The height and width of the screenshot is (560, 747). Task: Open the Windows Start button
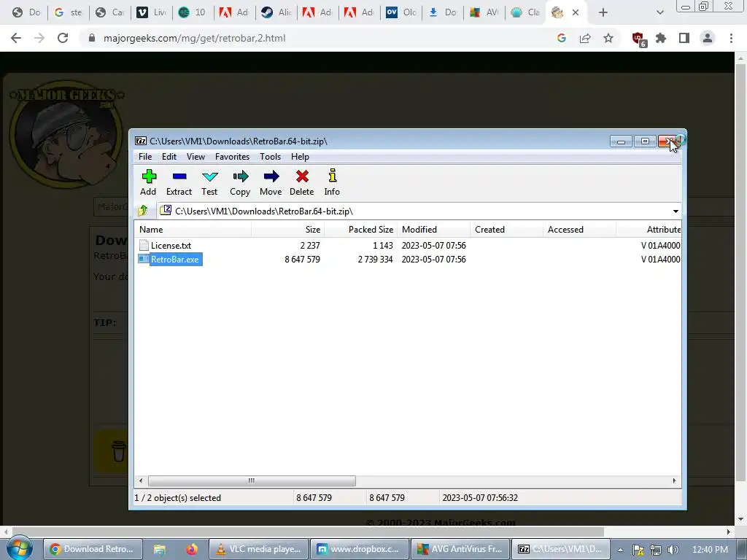coord(19,548)
